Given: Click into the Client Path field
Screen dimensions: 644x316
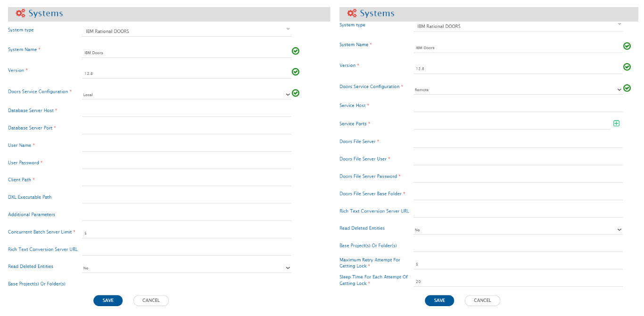Looking at the screenshot, I should point(186,180).
